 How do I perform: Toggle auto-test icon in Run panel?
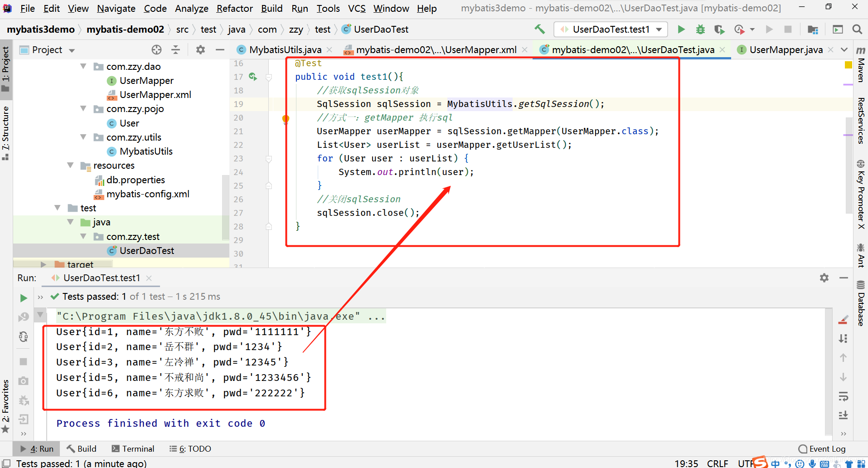[24, 337]
